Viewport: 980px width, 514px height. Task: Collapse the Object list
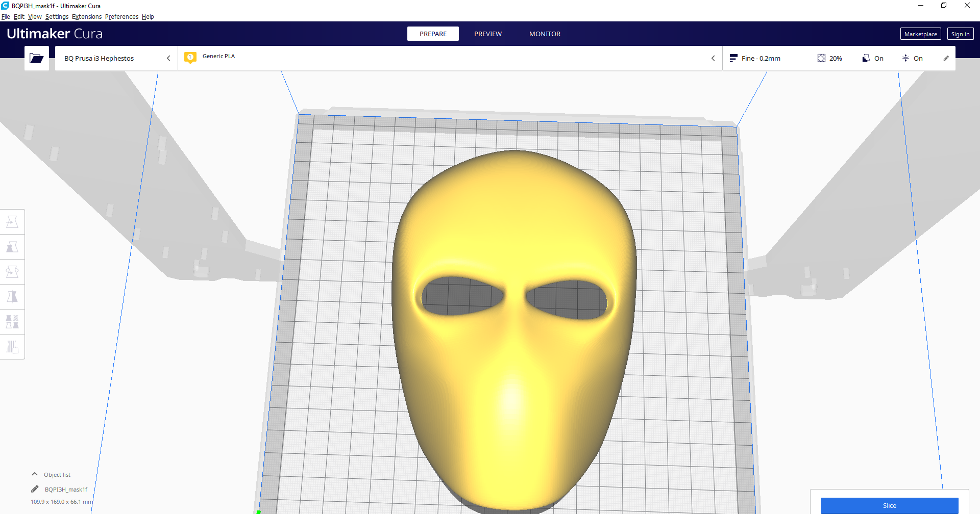(x=35, y=474)
